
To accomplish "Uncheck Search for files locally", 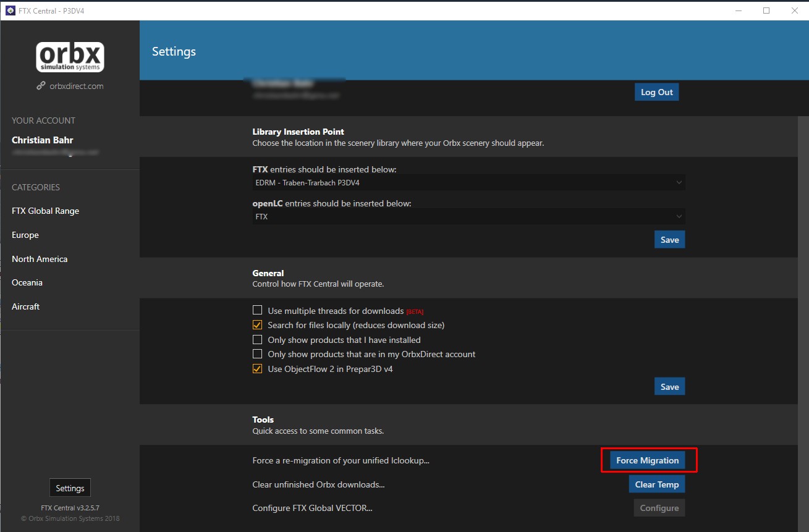I will 258,325.
